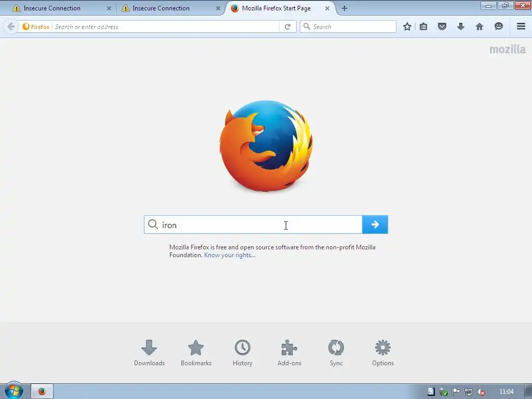This screenshot has height=399, width=532.
Task: Follow the Know your rights link
Action: coord(230,255)
